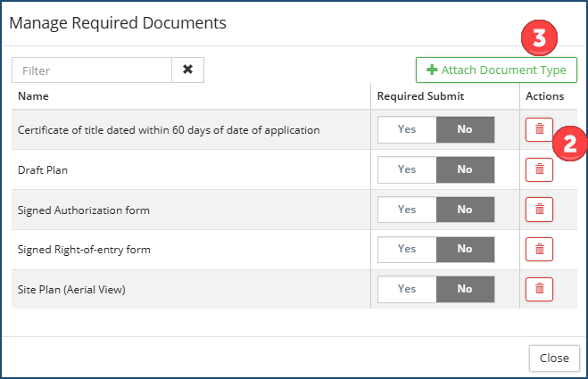The width and height of the screenshot is (588, 379).
Task: Toggle Site Plan (Aerial View) to Yes
Action: [407, 289]
